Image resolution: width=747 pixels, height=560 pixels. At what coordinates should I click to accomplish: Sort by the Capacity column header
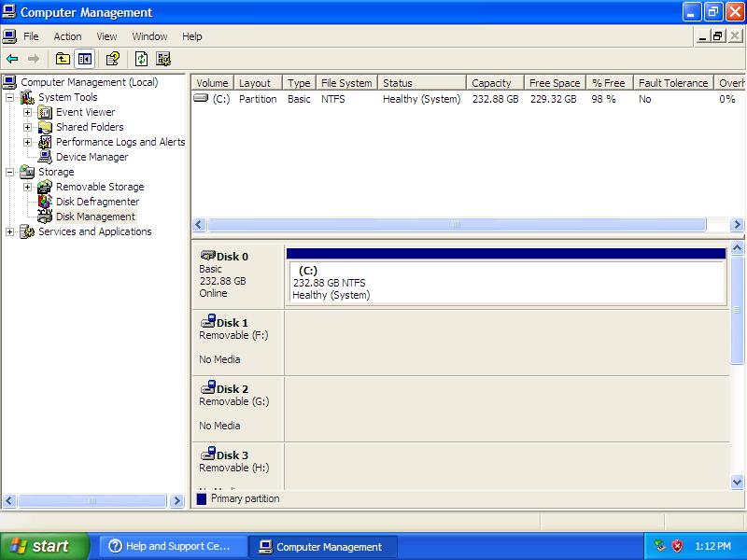[495, 83]
